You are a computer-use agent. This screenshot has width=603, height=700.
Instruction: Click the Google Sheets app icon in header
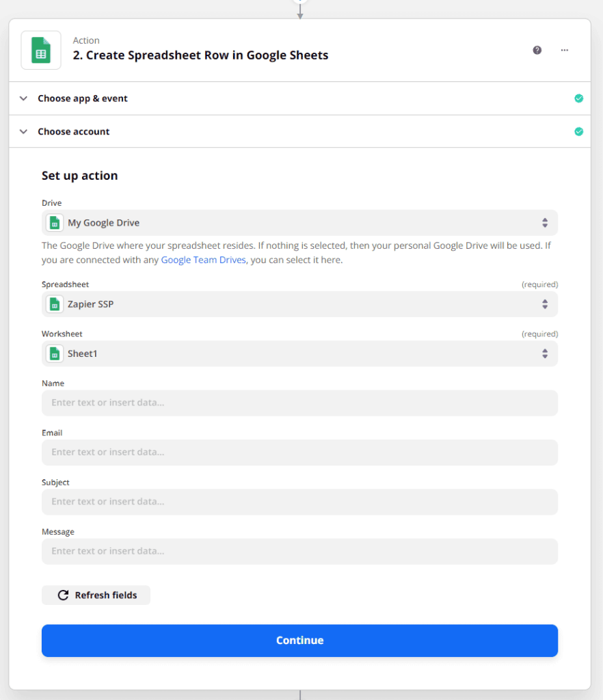[x=41, y=50]
